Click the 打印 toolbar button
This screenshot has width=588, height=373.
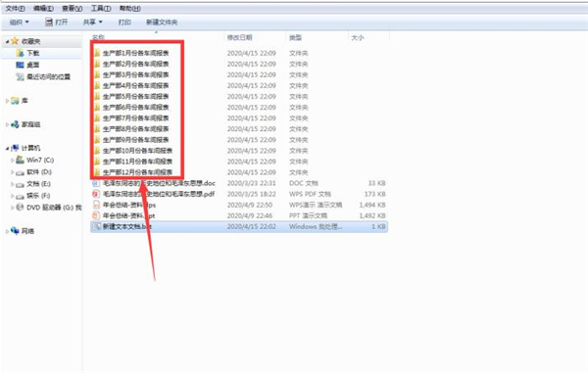coord(124,23)
